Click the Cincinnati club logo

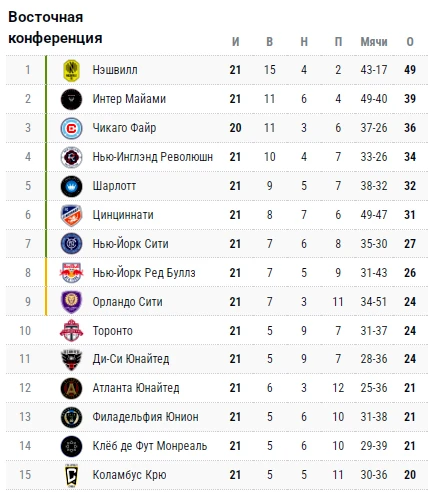coord(71,215)
